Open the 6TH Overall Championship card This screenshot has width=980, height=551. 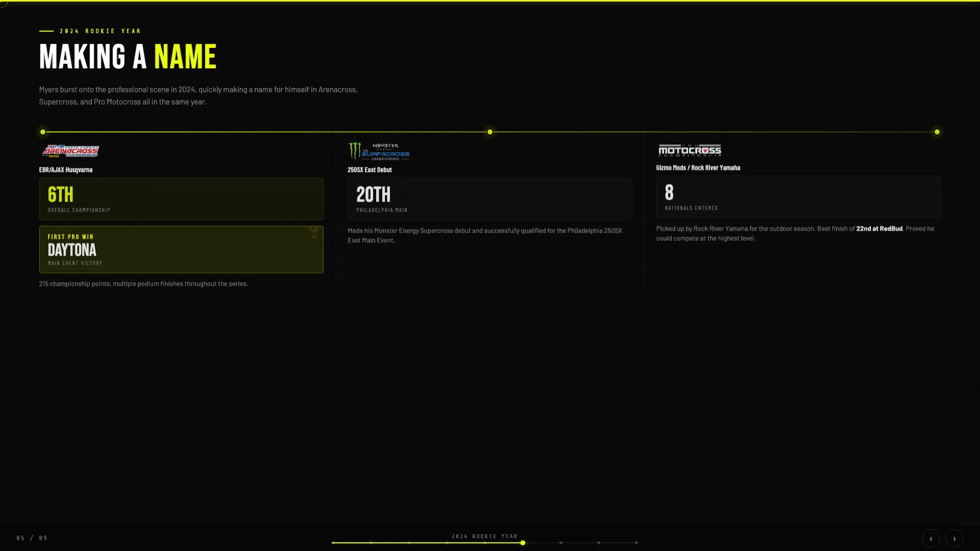click(181, 199)
